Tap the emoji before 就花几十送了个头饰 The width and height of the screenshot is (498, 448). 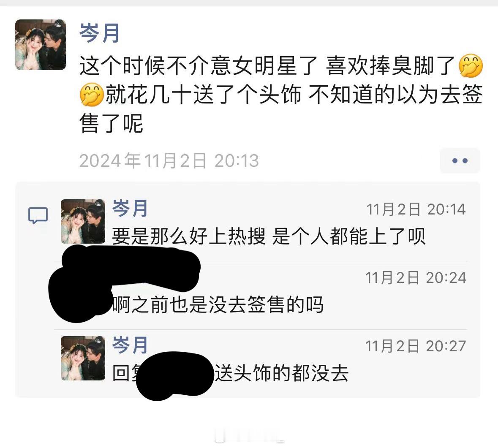point(92,95)
